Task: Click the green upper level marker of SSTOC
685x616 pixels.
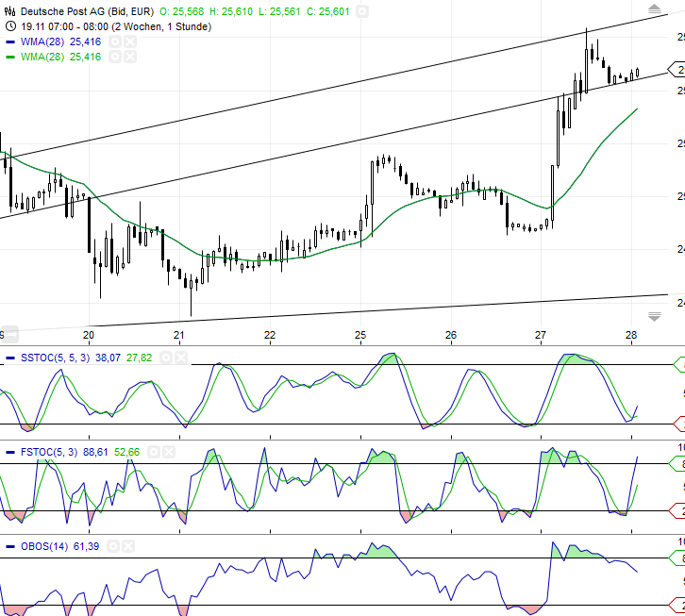Action: click(679, 364)
